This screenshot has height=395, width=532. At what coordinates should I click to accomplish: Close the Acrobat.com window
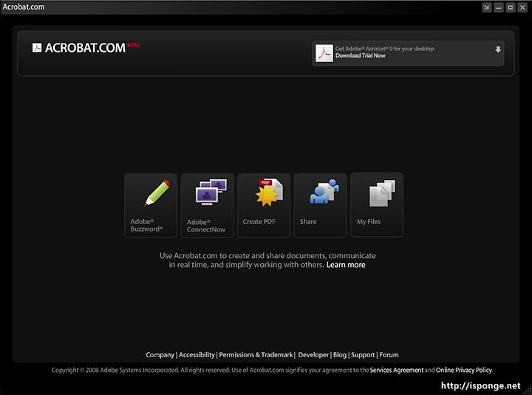pyautogui.click(x=522, y=7)
